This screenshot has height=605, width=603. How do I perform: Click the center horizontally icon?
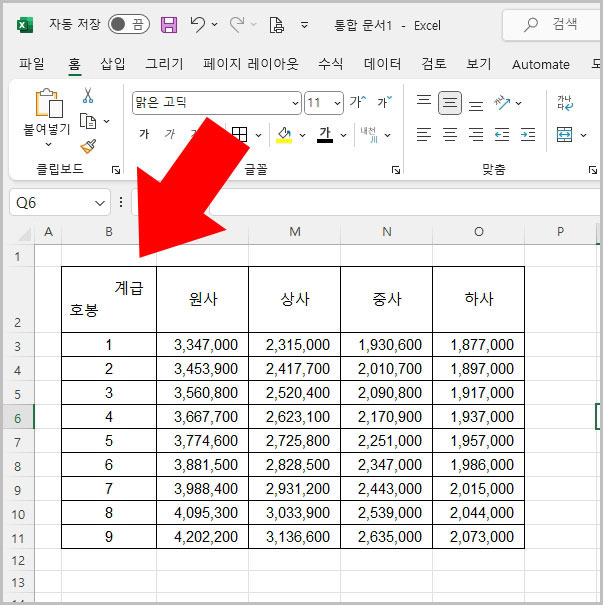450,135
